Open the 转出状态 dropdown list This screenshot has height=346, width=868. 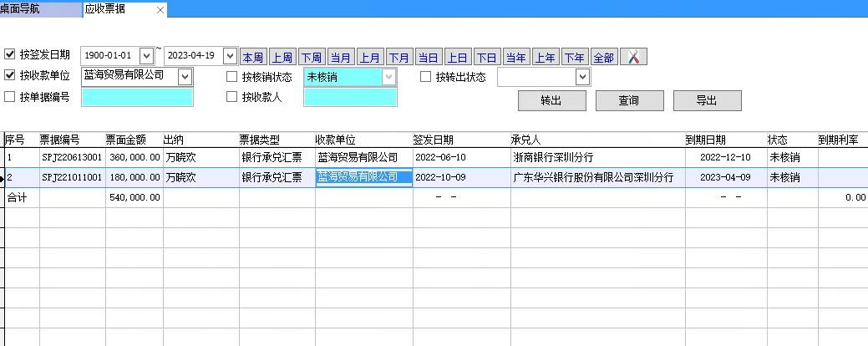coord(582,77)
